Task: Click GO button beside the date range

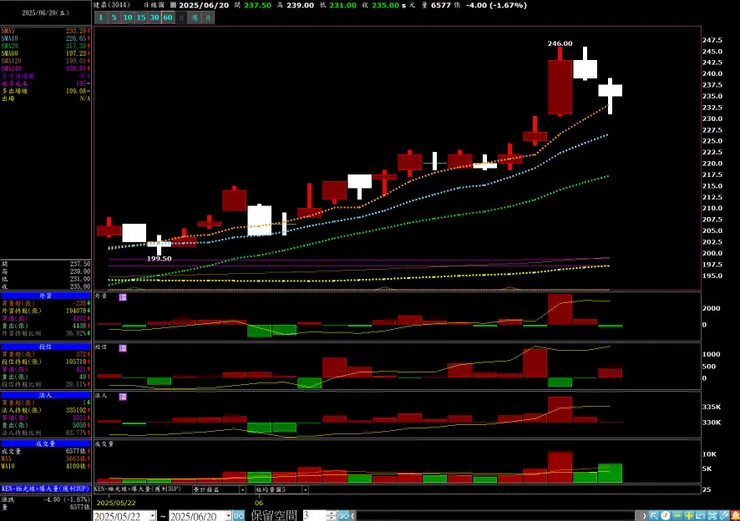Action: (x=239, y=516)
